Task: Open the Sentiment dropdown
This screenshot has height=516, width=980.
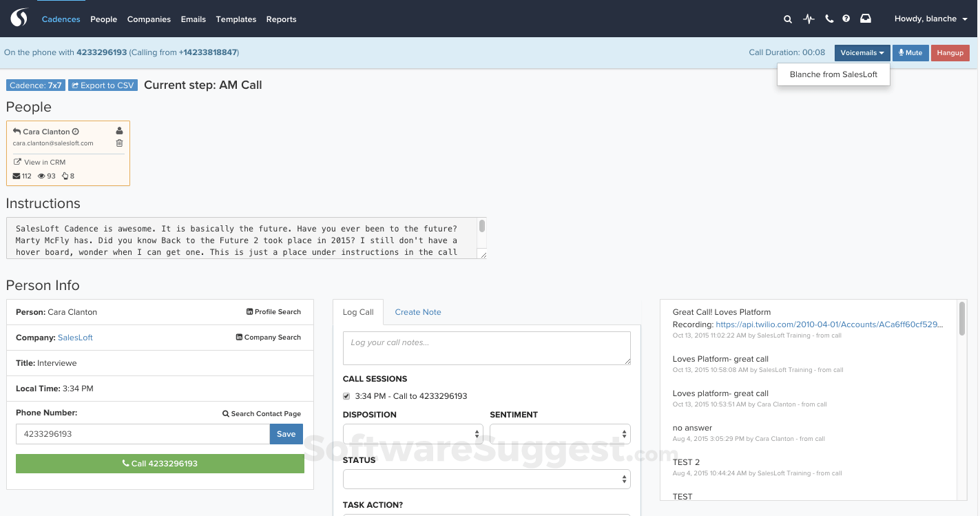Action: (x=560, y=434)
